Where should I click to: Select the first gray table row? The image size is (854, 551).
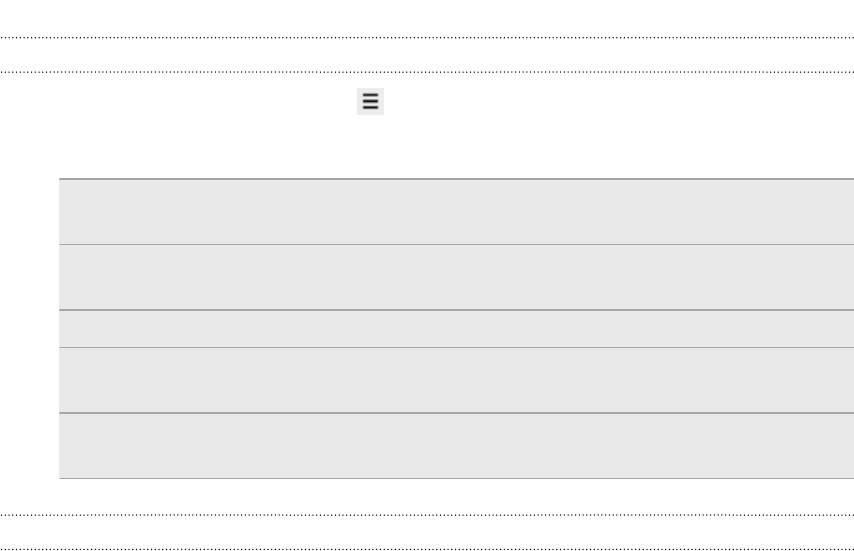click(x=456, y=212)
